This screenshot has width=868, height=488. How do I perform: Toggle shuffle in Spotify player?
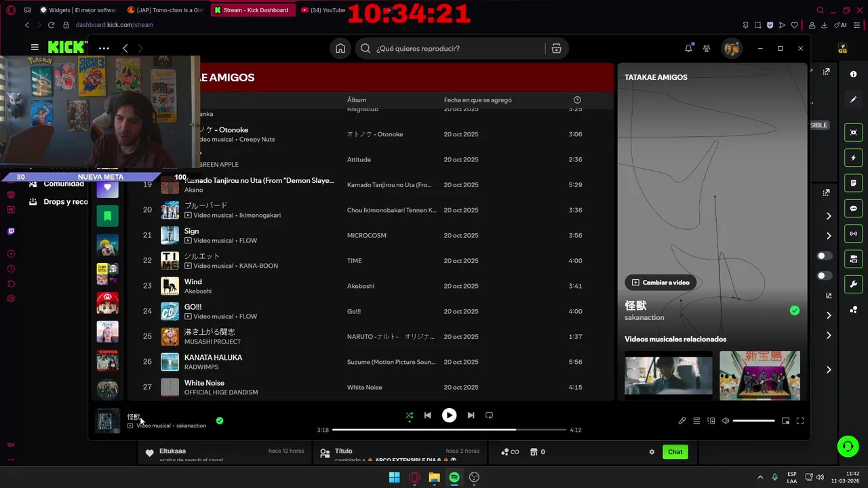point(409,415)
